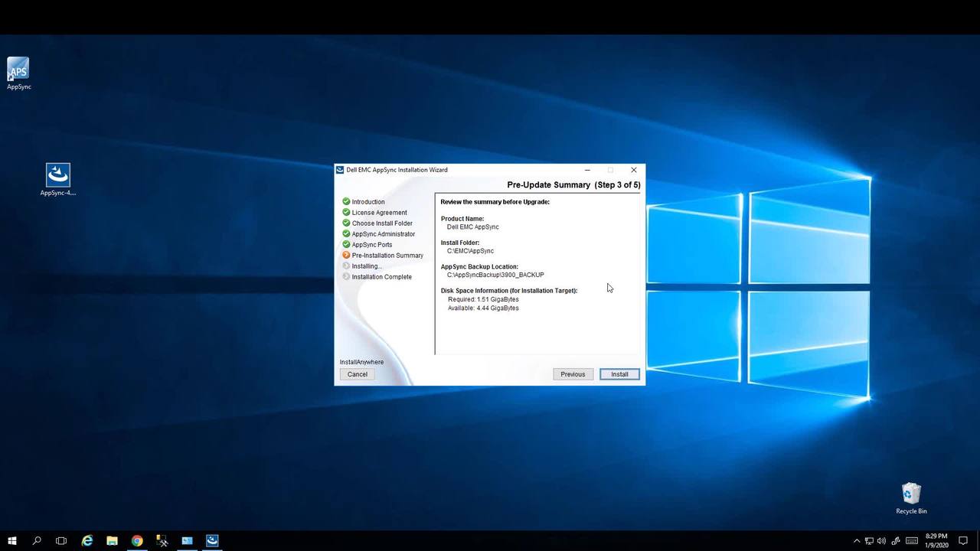The image size is (980, 551).
Task: Click the Installing step pending icon
Action: [346, 266]
